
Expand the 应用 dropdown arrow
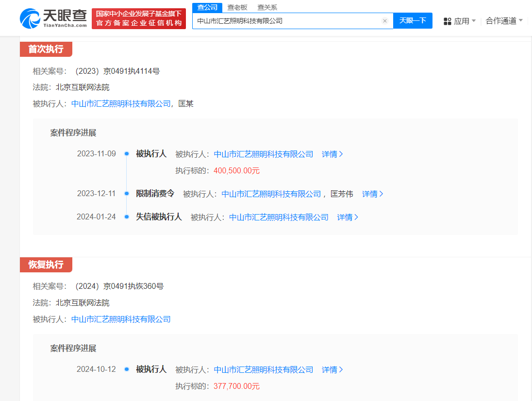(474, 21)
